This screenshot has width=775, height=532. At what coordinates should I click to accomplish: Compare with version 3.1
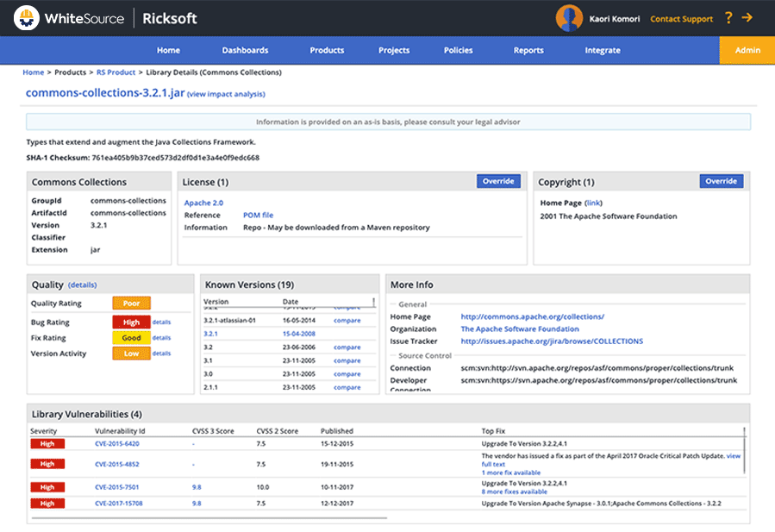click(347, 360)
